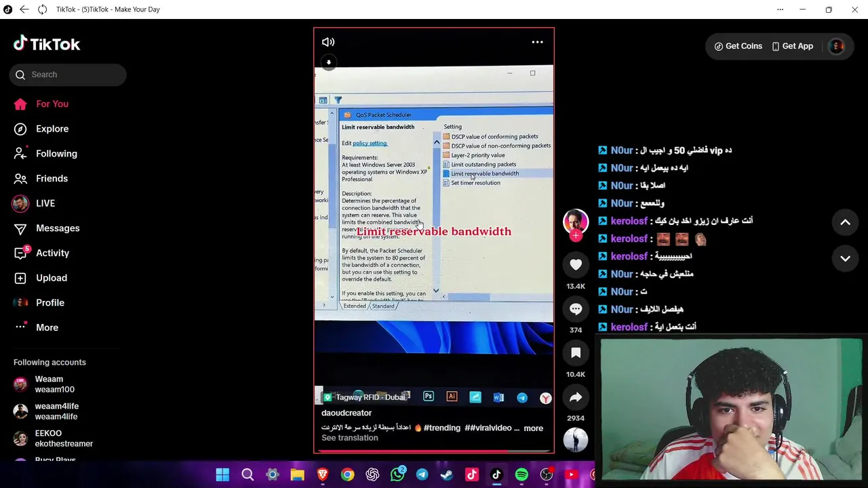
Task: Open the video three-dots options menu
Action: click(x=537, y=42)
